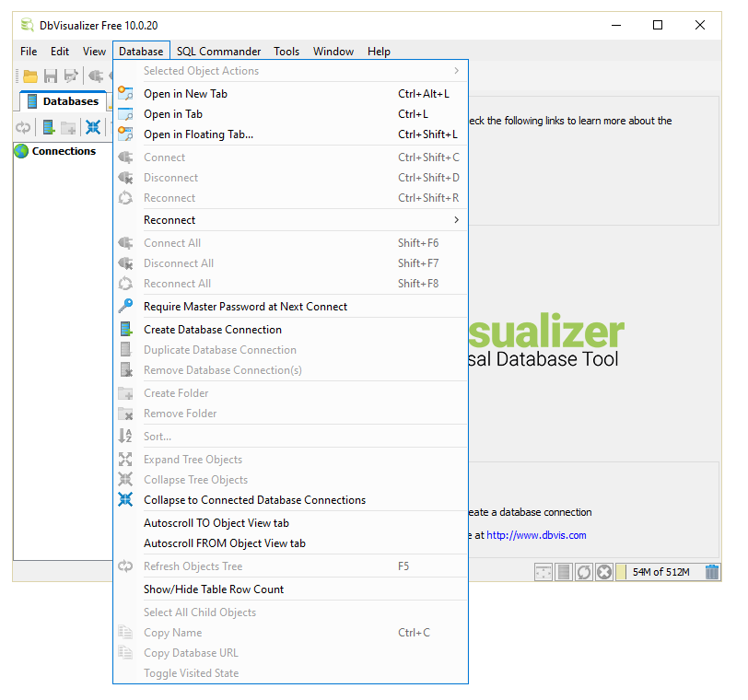Click the status bar circular refresh icon

pyautogui.click(x=584, y=572)
